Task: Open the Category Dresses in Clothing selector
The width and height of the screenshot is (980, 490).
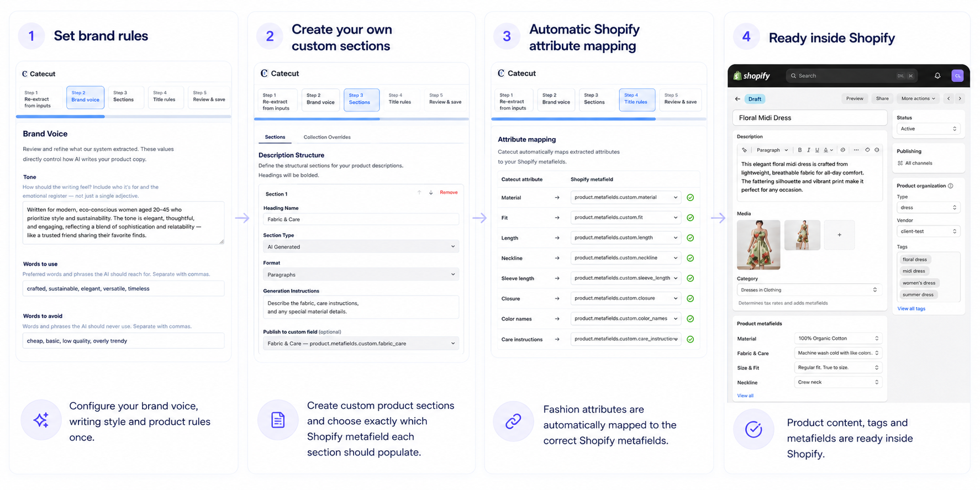Action: (809, 290)
